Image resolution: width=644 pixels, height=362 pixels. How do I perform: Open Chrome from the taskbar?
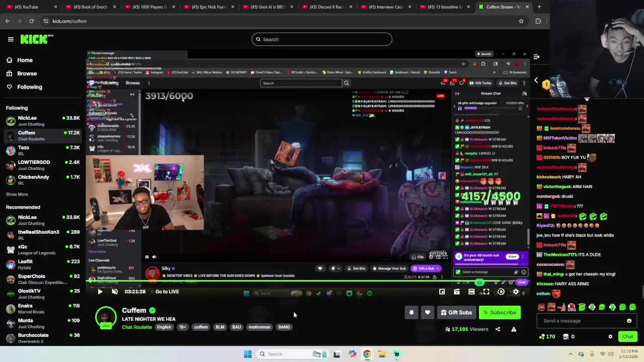[367, 354]
